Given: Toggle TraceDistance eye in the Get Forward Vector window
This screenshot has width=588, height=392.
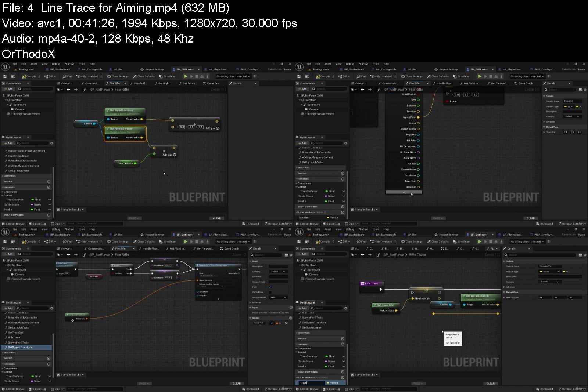Looking at the screenshot, I should pos(49,200).
